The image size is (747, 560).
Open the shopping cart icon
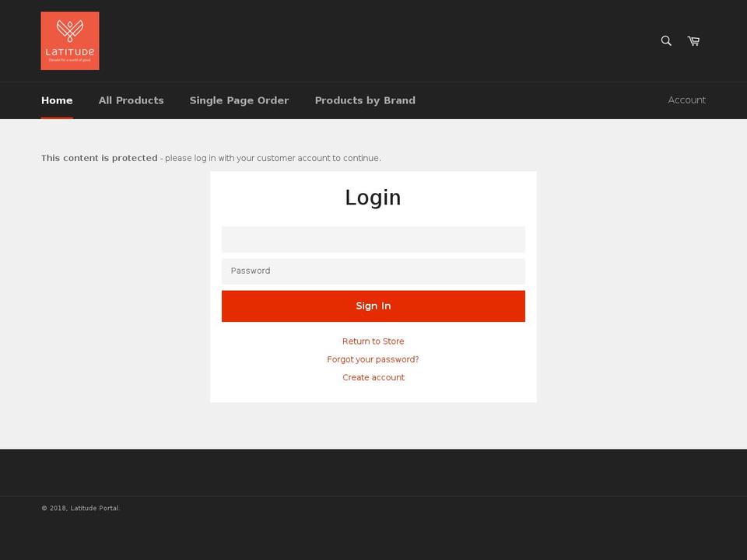click(x=693, y=41)
